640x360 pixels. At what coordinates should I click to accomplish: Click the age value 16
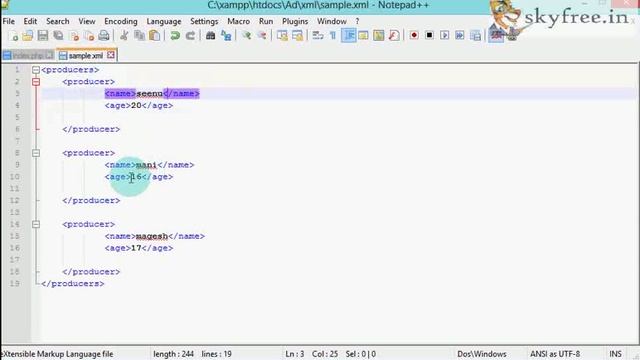tap(136, 177)
